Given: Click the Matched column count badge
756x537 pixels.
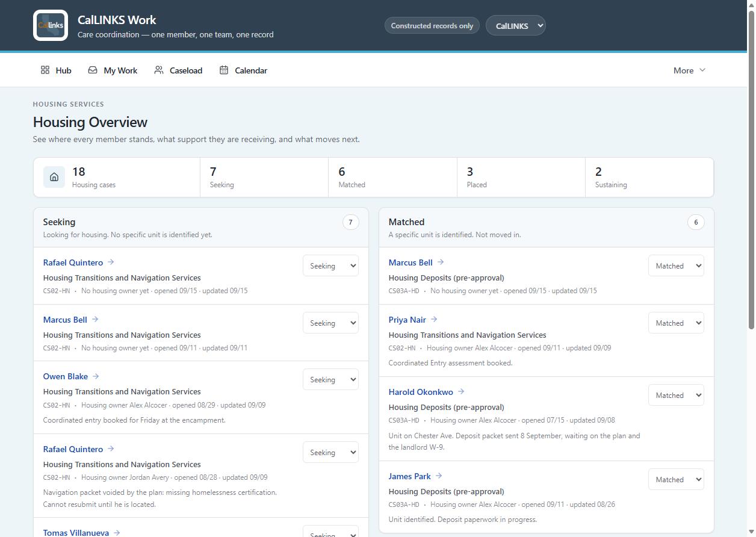Looking at the screenshot, I should (696, 222).
